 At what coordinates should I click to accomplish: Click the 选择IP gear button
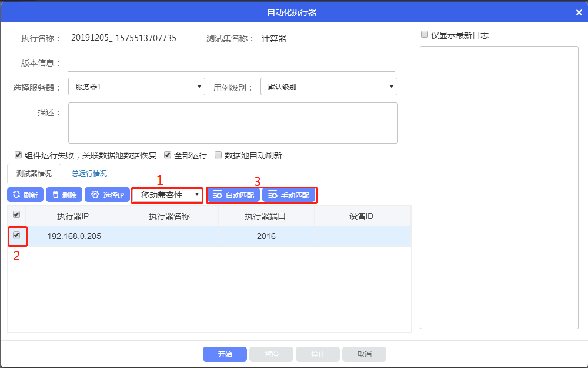pyautogui.click(x=107, y=195)
